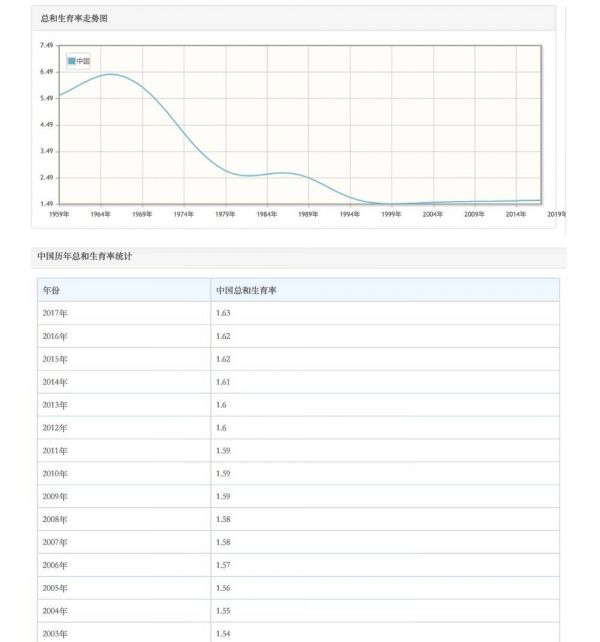This screenshot has width=600, height=642.
Task: Click the 1.57 value for 2006
Action: (x=223, y=565)
